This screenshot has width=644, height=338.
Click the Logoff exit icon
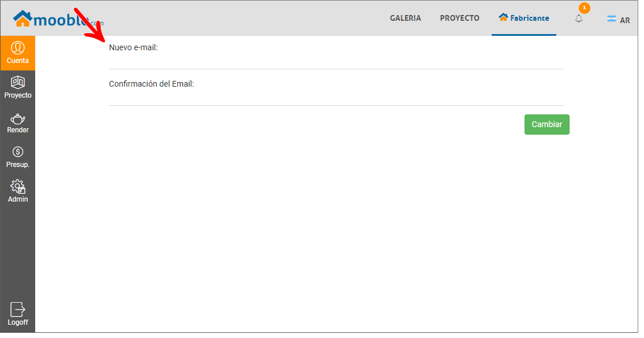click(18, 309)
